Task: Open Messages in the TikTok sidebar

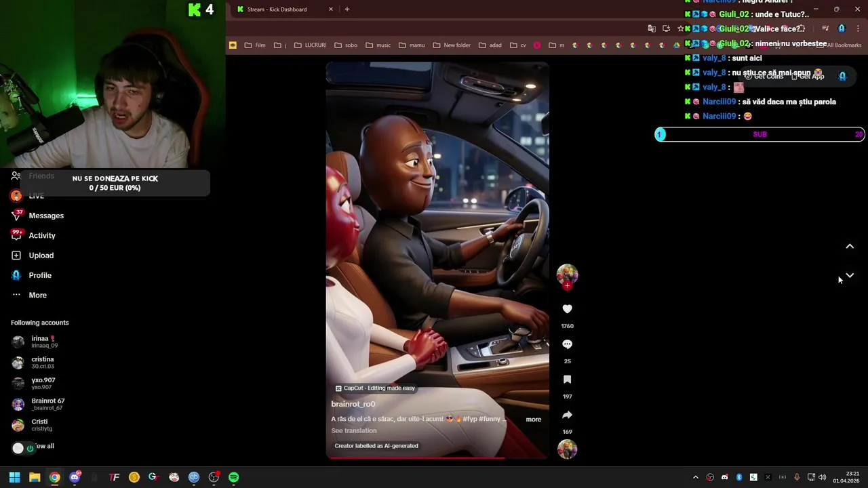Action: pyautogui.click(x=46, y=216)
